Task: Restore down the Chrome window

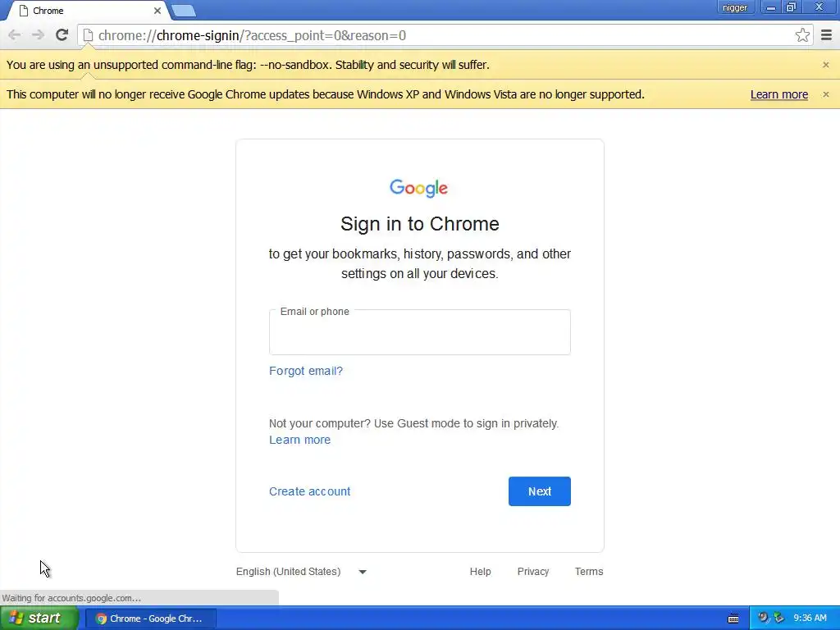Action: [x=791, y=7]
